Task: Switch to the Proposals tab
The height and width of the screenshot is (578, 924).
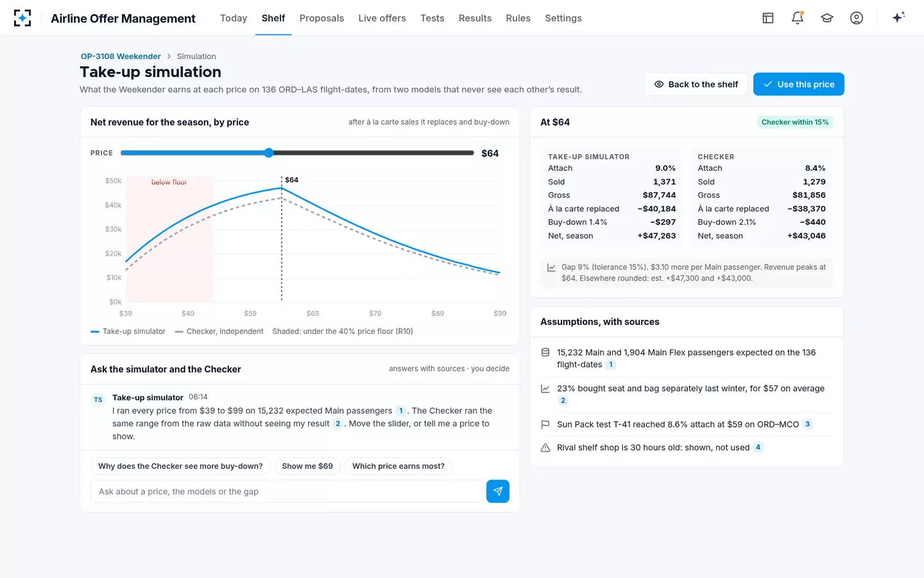Action: click(321, 18)
